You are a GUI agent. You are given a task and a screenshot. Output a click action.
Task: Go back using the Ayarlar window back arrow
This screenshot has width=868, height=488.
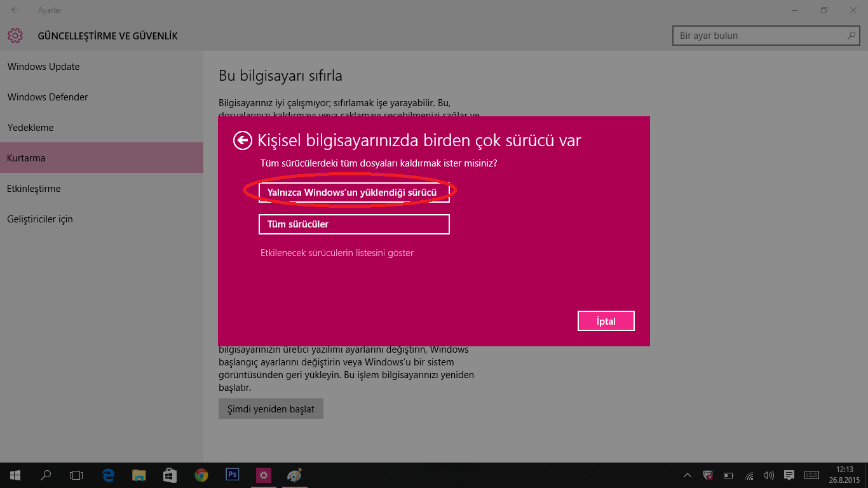point(15,10)
